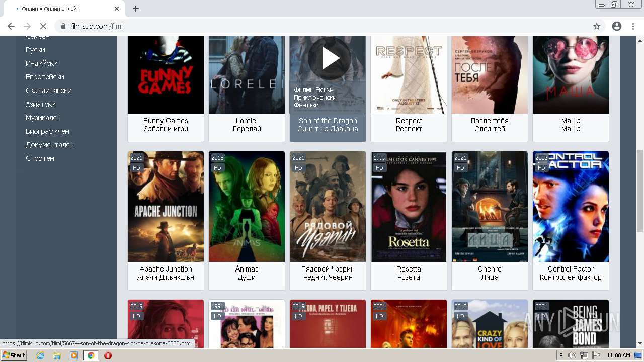Viewport: 644px width, 362px height.
Task: Click the red Opera-style taskbar icon
Action: 108,355
